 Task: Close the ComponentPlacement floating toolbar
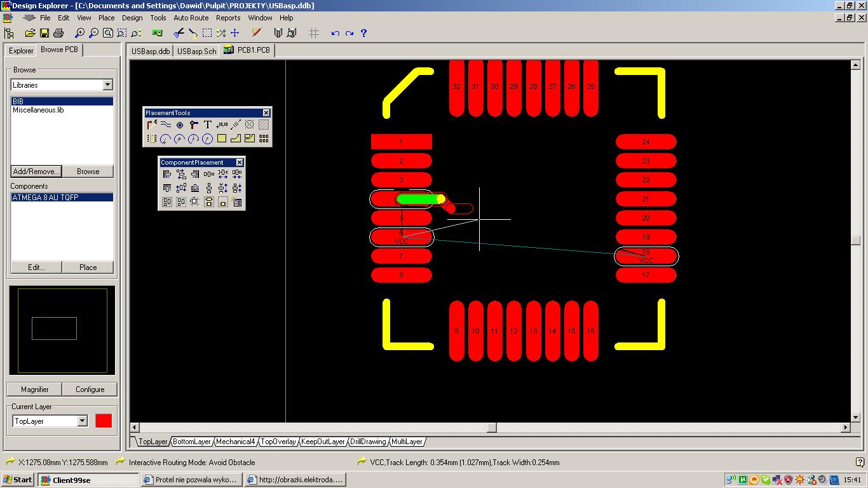240,163
